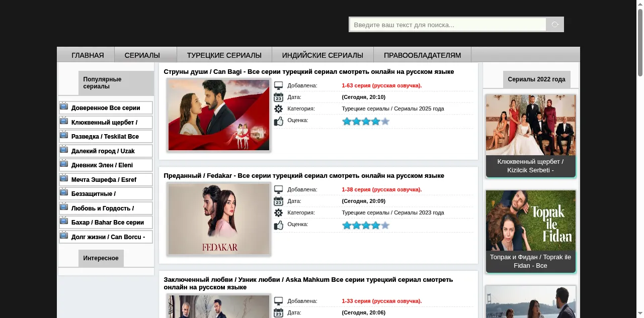The image size is (644, 318).
Task: Click Турецкие сериалы / Сериалы 2023 года category
Action: pos(393,213)
